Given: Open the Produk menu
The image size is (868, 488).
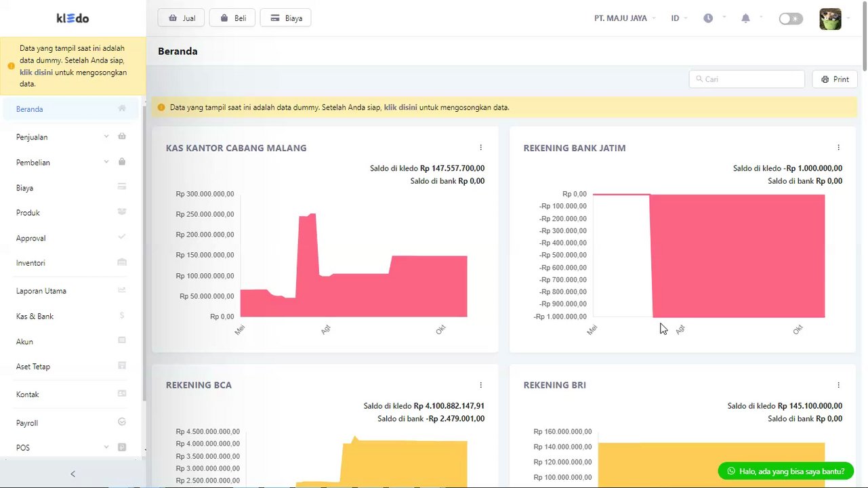Looking at the screenshot, I should 71,213.
